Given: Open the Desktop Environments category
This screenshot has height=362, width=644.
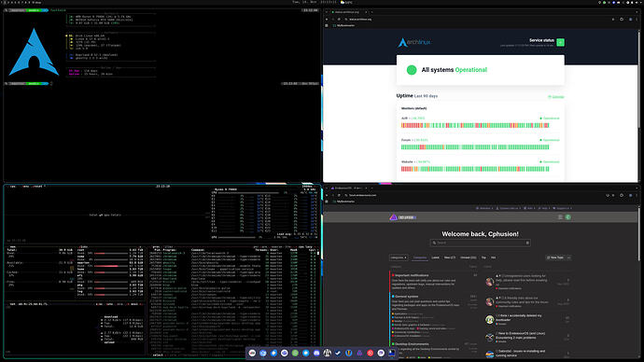Looking at the screenshot, I should click(x=412, y=344).
